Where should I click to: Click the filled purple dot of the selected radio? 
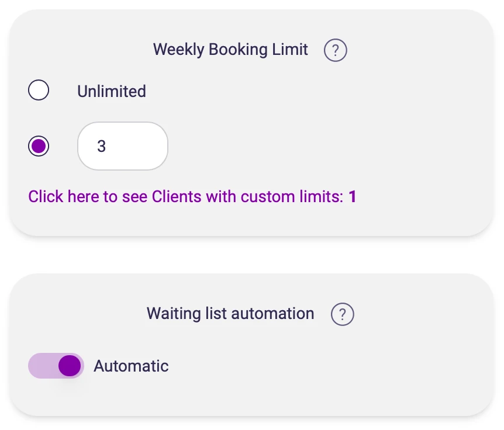pos(39,146)
